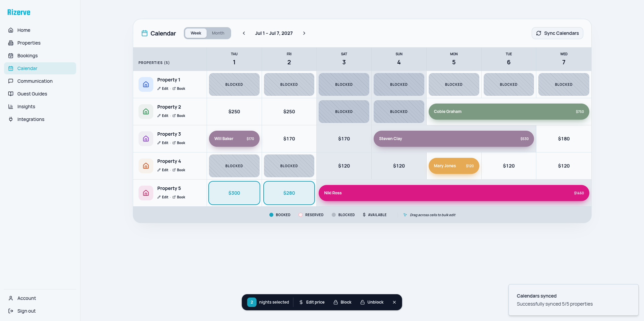The image size is (644, 321).
Task: Open the Mary Jones booking
Action: [x=454, y=166]
